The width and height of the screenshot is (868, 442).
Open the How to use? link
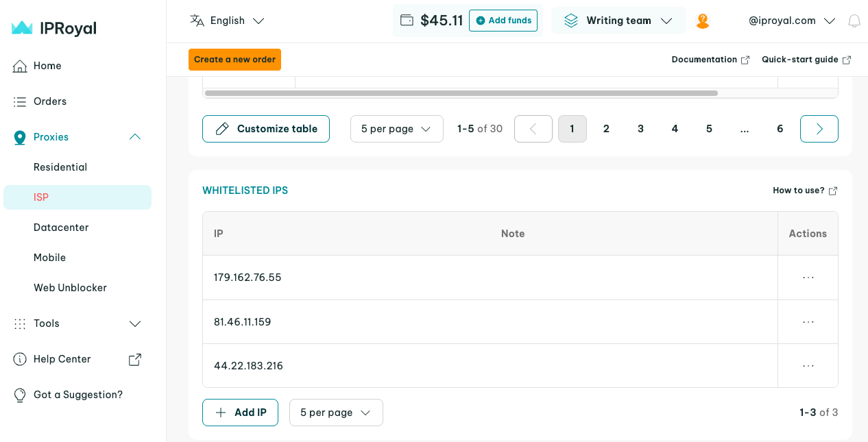pos(804,191)
